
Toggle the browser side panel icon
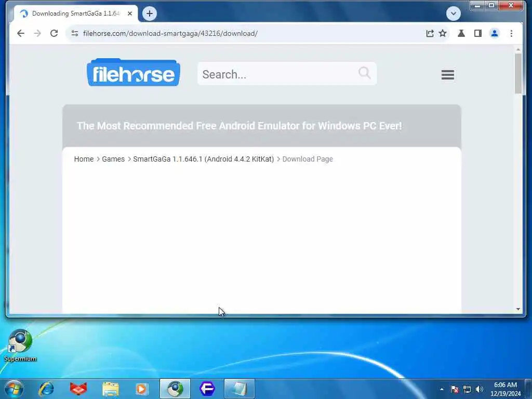pyautogui.click(x=478, y=33)
